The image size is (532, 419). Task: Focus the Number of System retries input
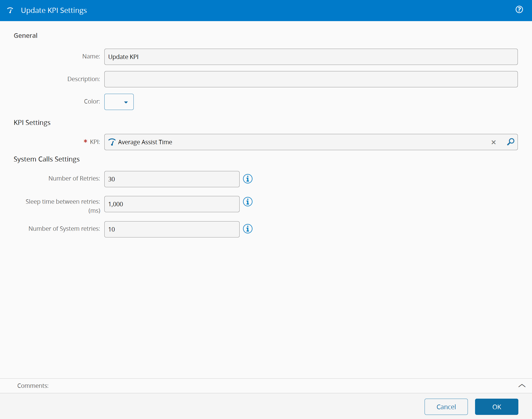click(x=172, y=229)
